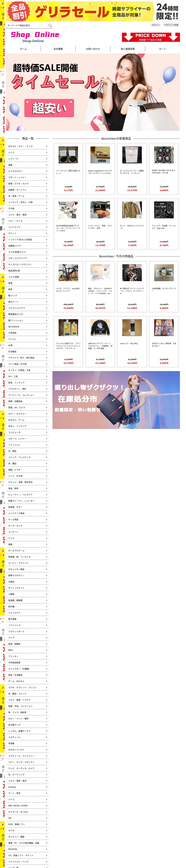
Task: Select the 車のパーツ category
Action: coord(28,302)
